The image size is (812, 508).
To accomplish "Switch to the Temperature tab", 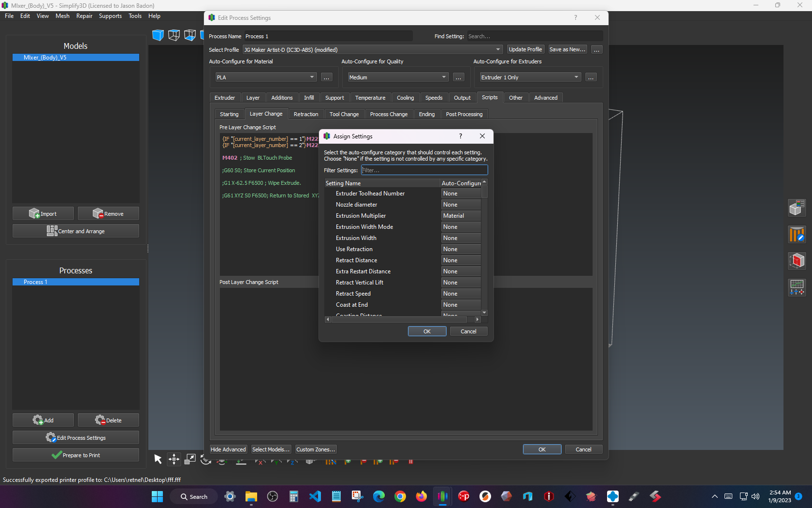I will coord(370,98).
